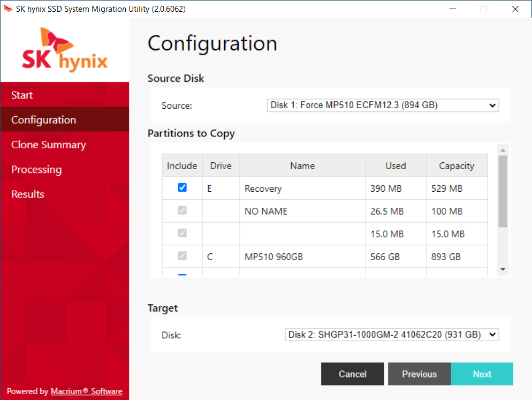Open the Macrium Software link

click(87, 391)
